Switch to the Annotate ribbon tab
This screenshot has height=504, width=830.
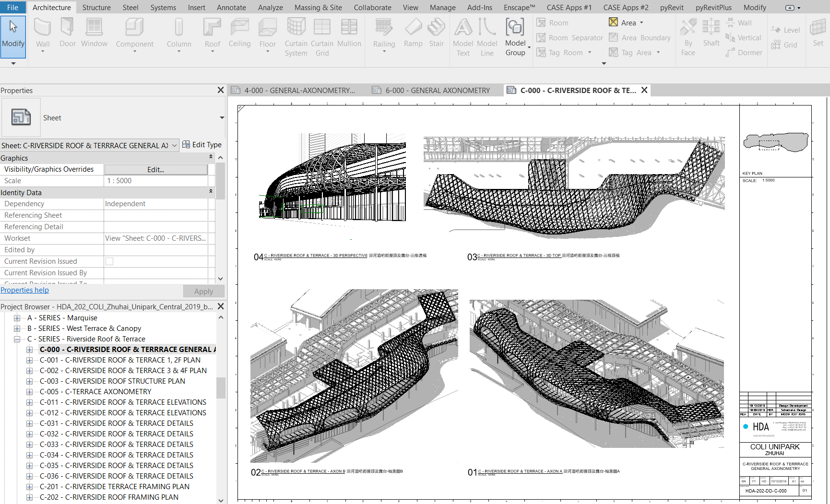pyautogui.click(x=231, y=8)
